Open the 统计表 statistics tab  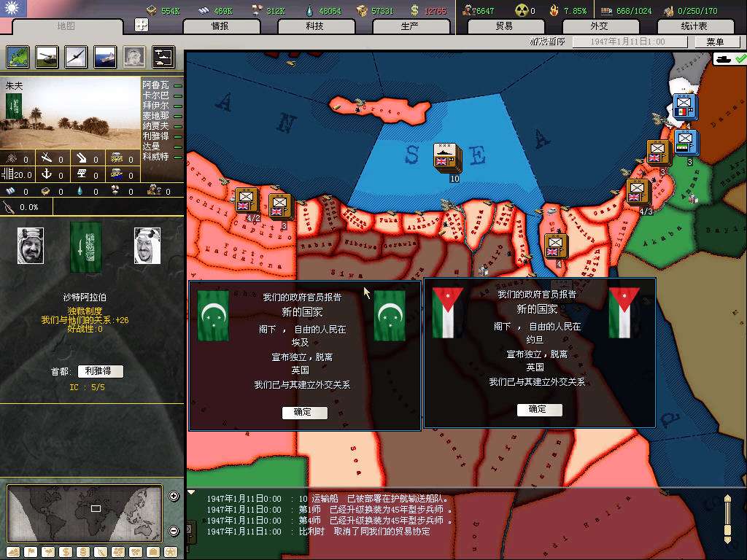694,26
